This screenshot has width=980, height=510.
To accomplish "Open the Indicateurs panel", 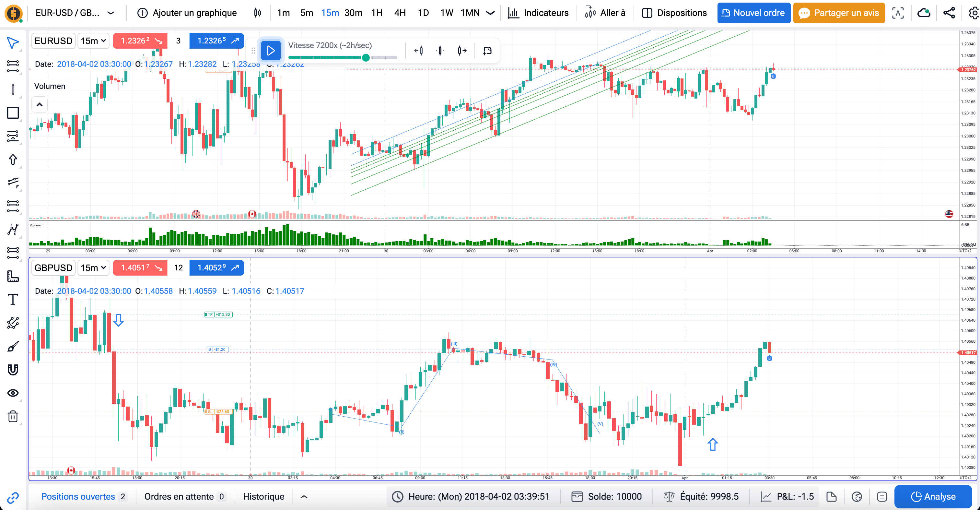I will [x=538, y=13].
